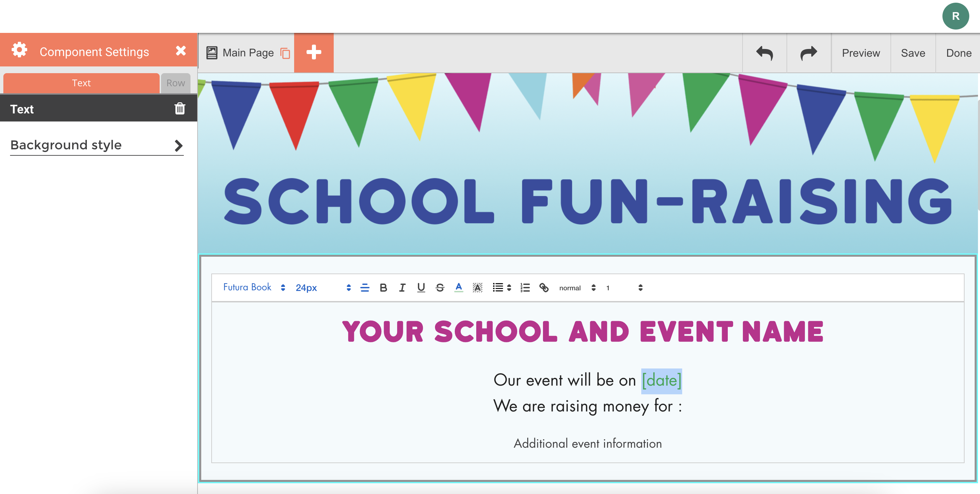
Task: Open the normal letter spacing dropdown
Action: (577, 288)
